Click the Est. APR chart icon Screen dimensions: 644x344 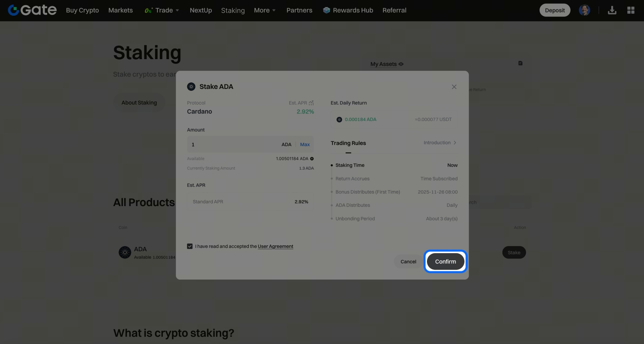(x=311, y=103)
